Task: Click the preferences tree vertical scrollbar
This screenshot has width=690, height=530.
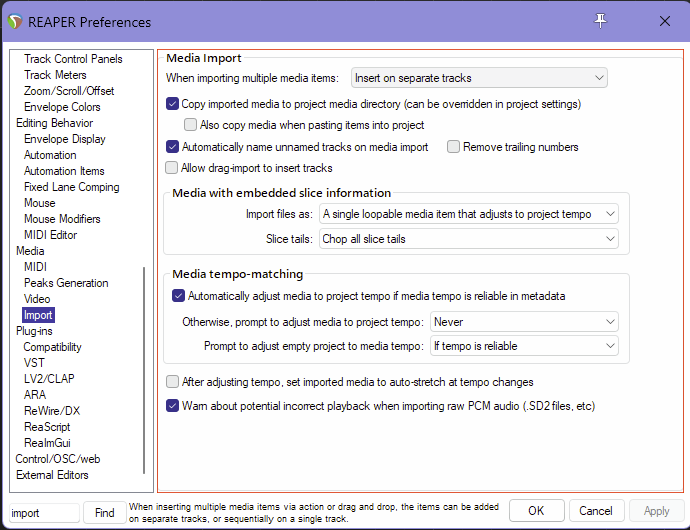Action: tap(144, 370)
